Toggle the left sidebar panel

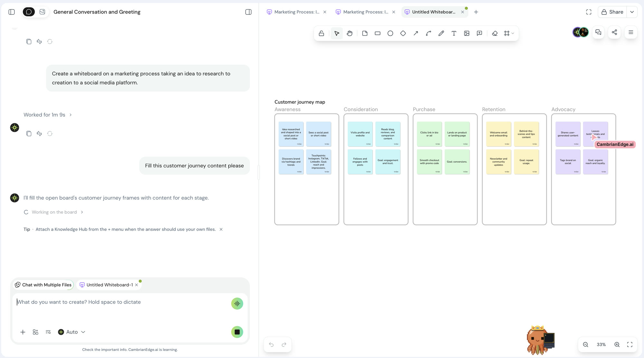(x=12, y=12)
